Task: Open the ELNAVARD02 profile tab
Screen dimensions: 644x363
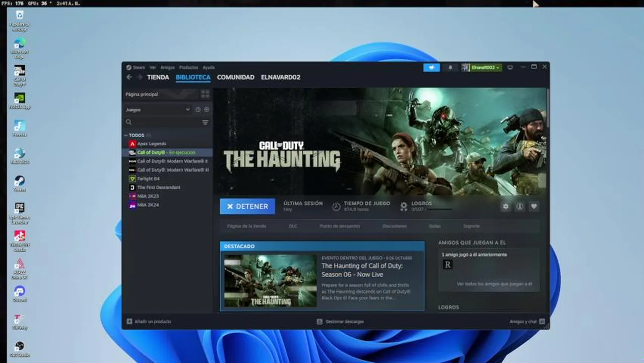Action: (x=281, y=77)
